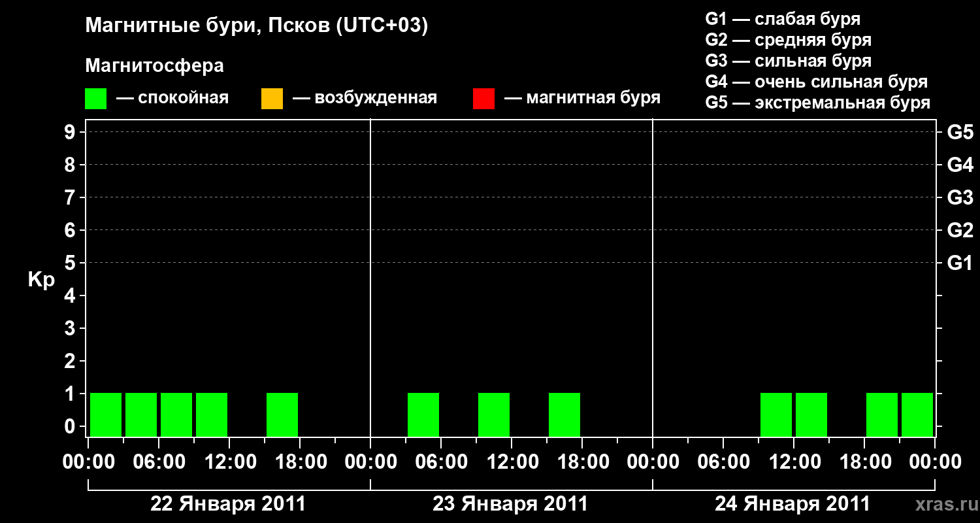Click the '12:00' tick label under 23 January

pos(512,462)
